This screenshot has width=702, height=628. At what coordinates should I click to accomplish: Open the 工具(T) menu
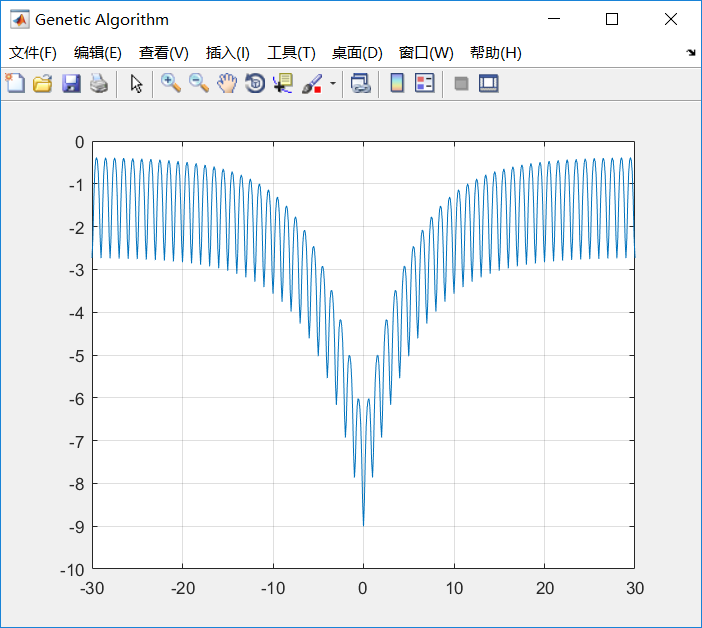click(x=291, y=53)
